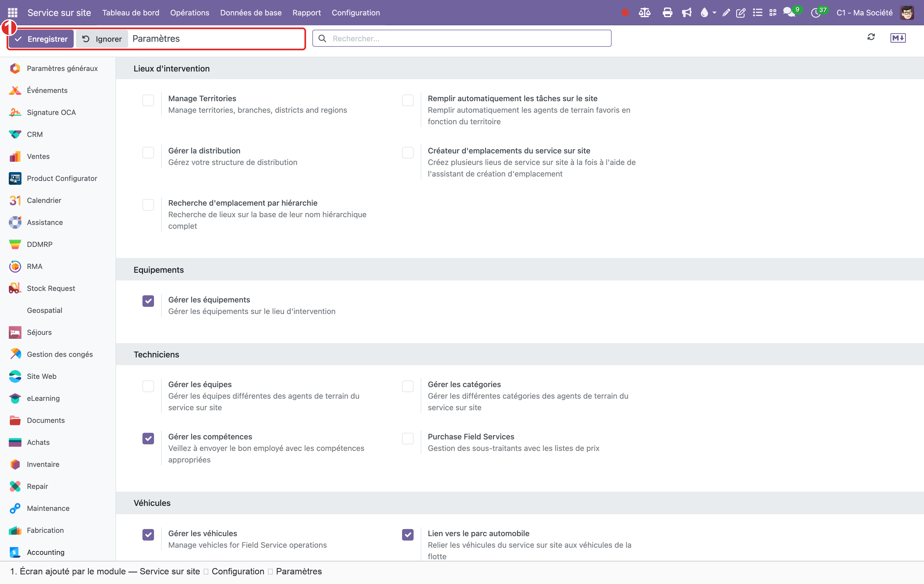
Task: Click the Enregistrer button
Action: pos(41,39)
